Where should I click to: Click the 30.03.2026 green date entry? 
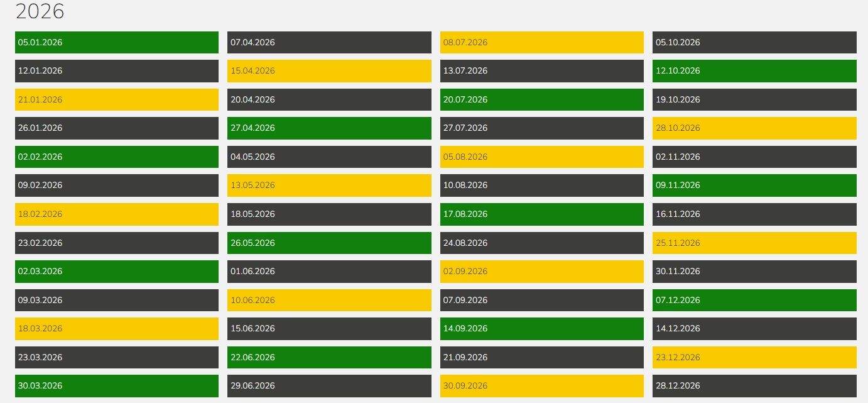point(116,385)
